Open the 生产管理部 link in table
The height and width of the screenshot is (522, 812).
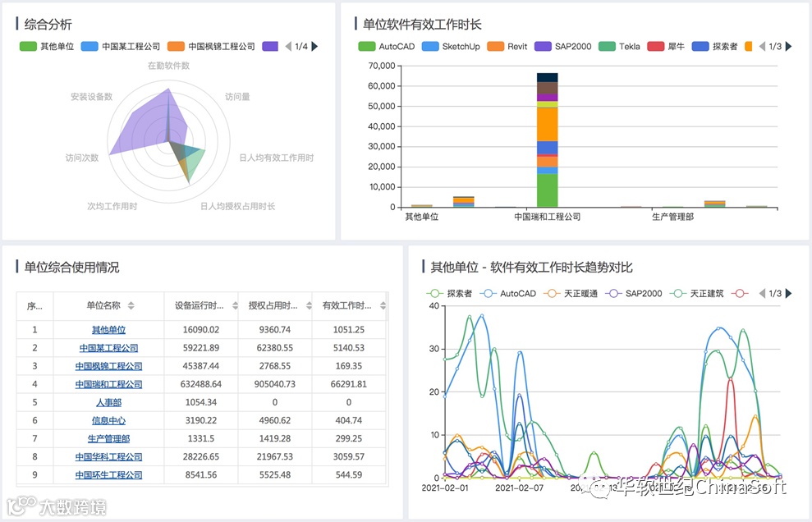[x=108, y=438]
